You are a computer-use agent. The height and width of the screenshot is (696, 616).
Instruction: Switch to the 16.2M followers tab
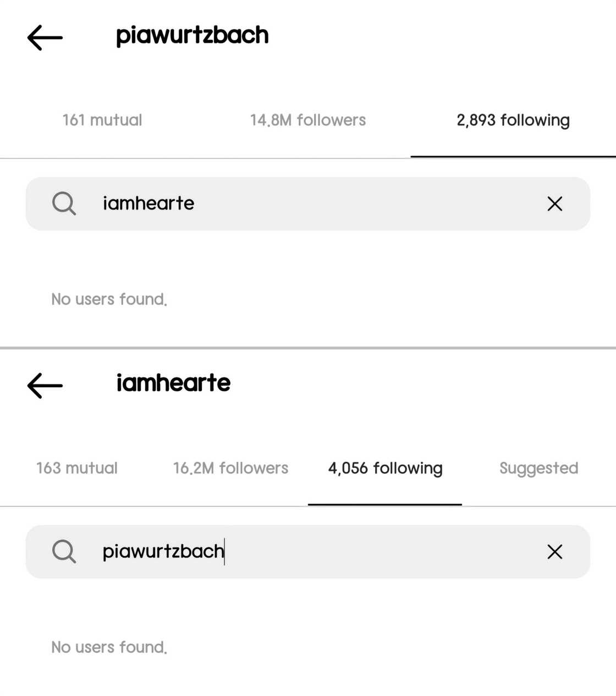pyautogui.click(x=230, y=468)
